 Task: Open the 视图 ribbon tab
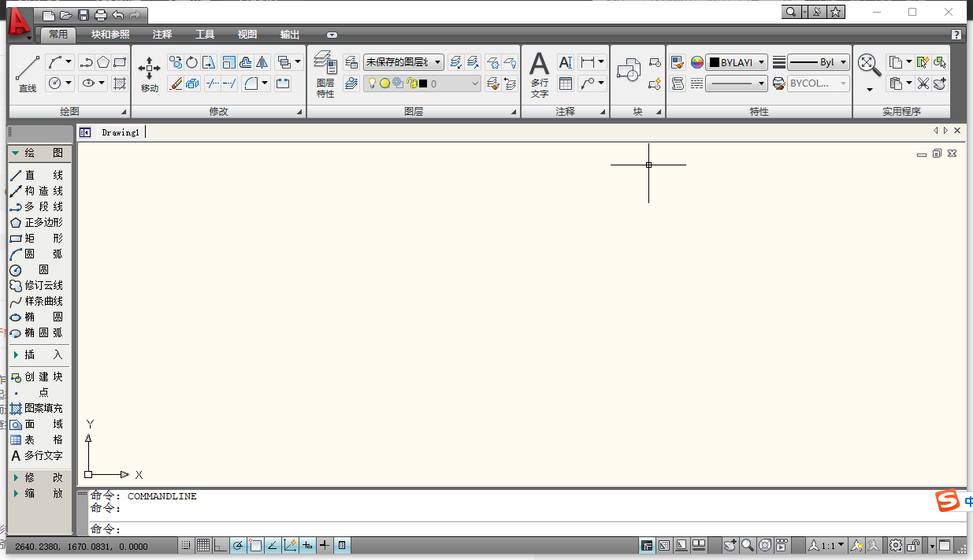[247, 35]
